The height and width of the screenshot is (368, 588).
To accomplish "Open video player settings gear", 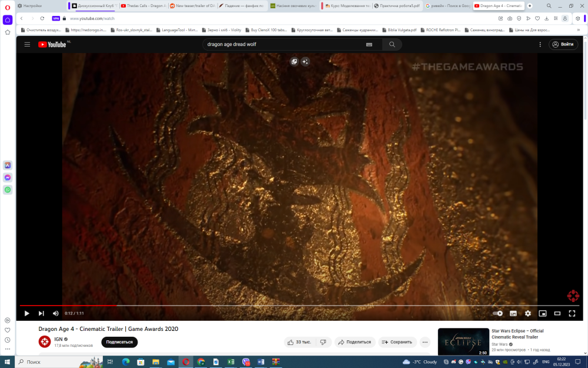I will (527, 313).
